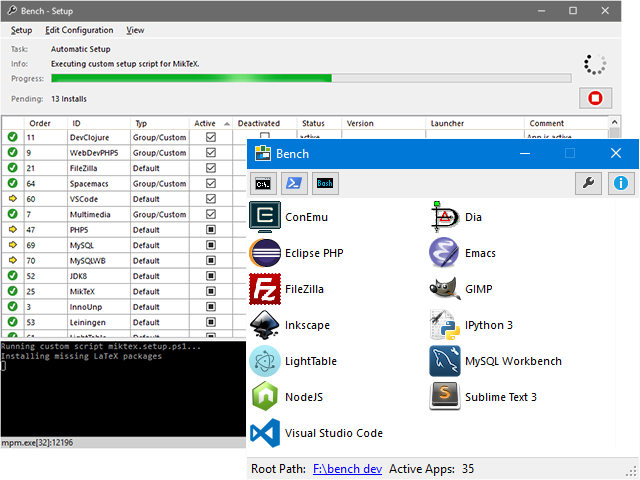Open the PowerShell shell button
Screen dimensions: 640x480
point(294,183)
